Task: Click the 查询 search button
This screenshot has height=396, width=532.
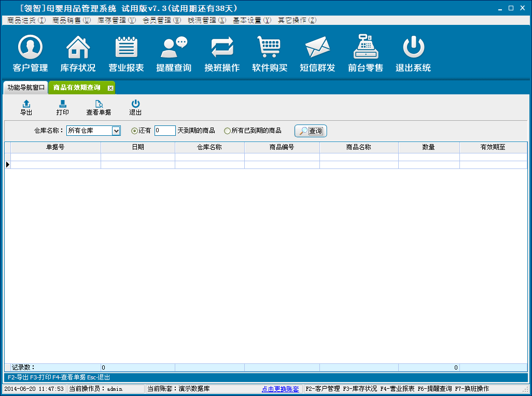Action: [311, 131]
